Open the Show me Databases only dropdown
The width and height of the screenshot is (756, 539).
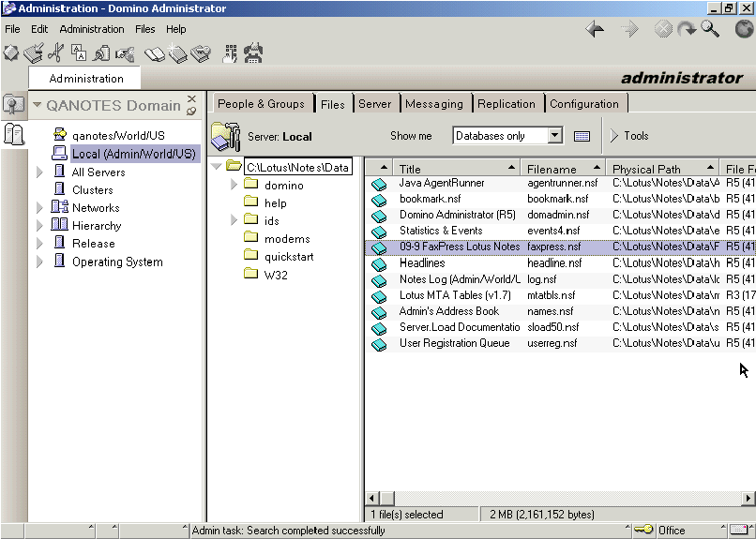pos(554,136)
